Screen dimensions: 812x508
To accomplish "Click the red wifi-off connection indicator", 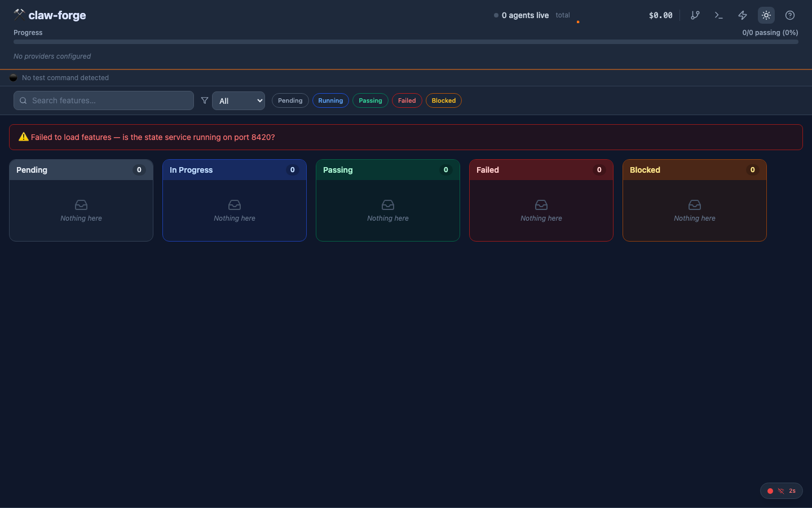I will pyautogui.click(x=781, y=491).
